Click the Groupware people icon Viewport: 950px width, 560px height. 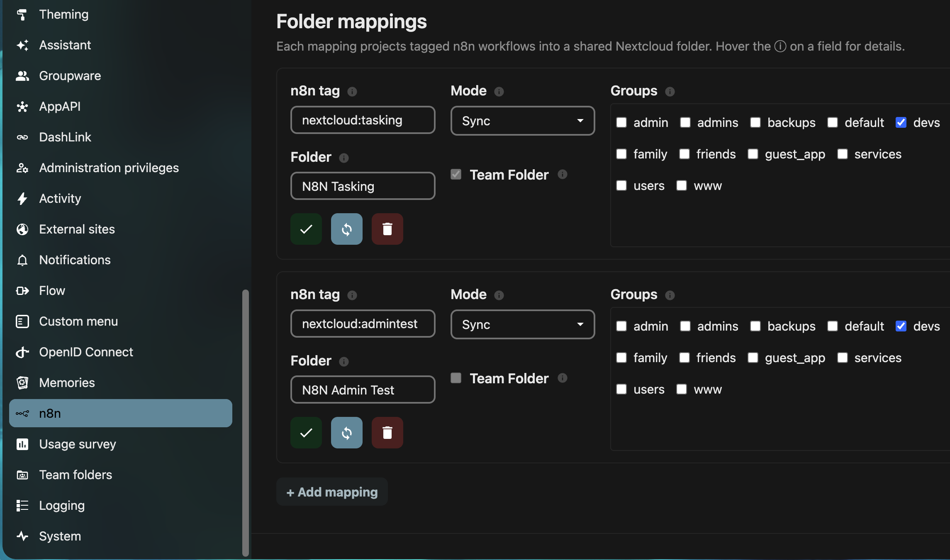22,76
